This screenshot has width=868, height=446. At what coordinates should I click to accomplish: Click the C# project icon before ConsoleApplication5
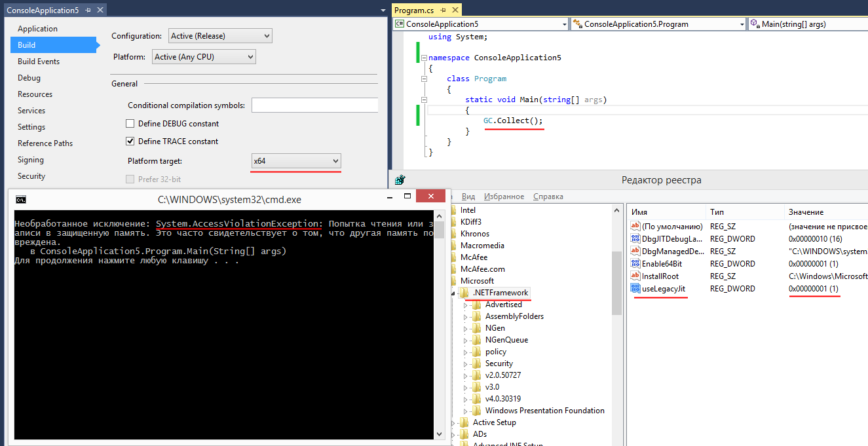399,24
